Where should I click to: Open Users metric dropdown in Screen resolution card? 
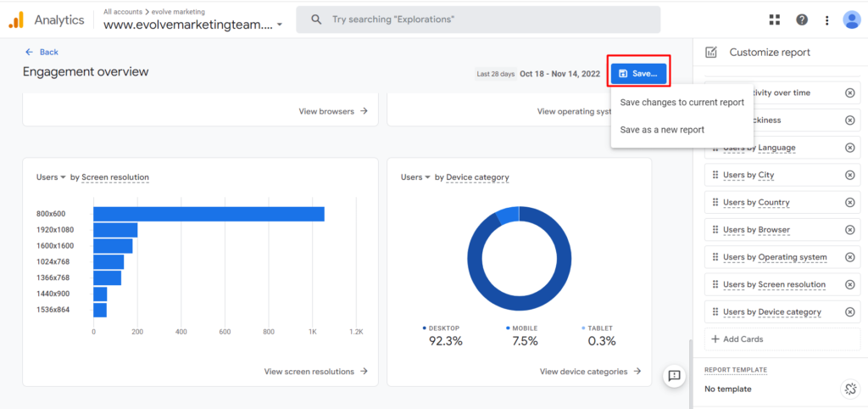pos(51,177)
